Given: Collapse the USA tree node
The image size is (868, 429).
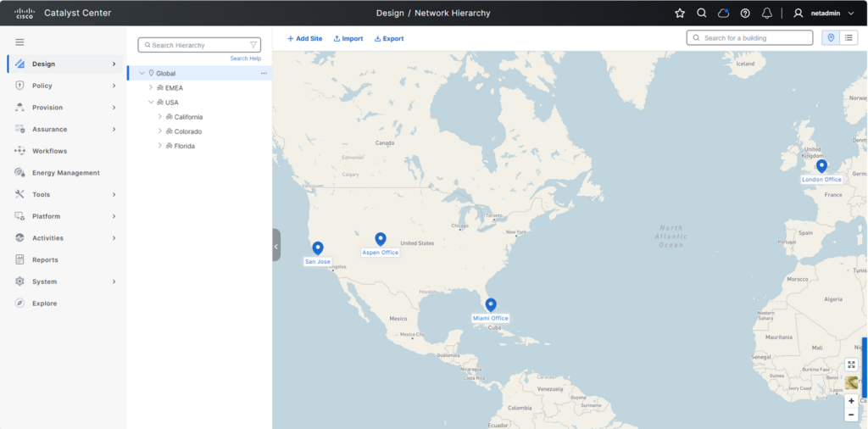Looking at the screenshot, I should click(151, 103).
